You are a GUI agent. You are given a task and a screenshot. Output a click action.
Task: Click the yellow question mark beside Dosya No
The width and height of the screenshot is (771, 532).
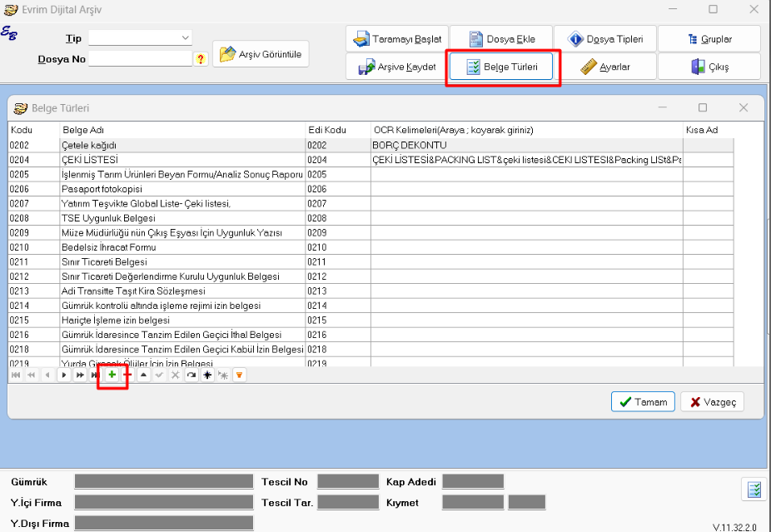pos(201,59)
